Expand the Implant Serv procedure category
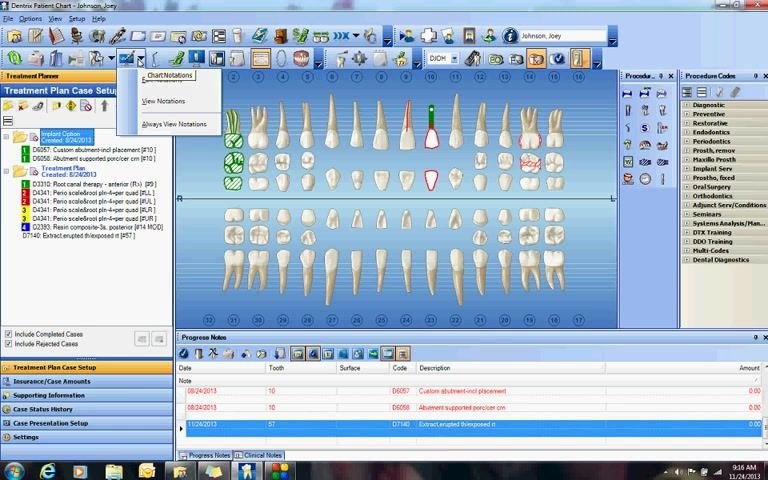This screenshot has height=480, width=768. click(x=686, y=168)
